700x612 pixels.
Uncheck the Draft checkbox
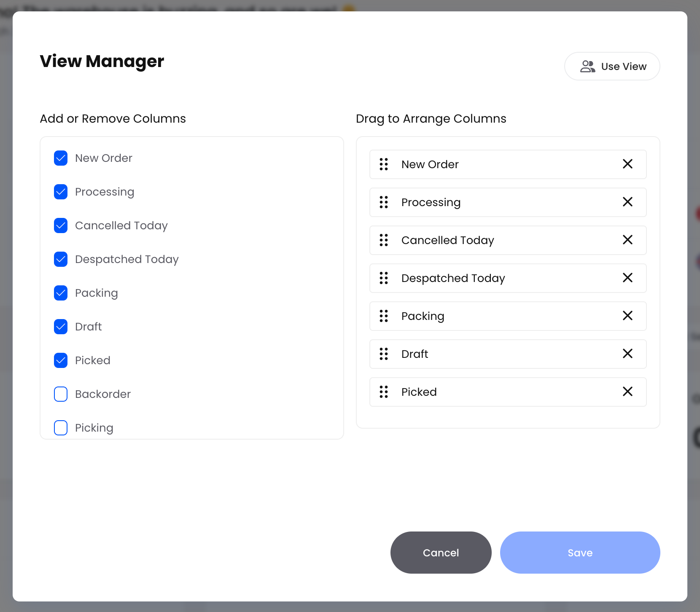[x=61, y=327]
